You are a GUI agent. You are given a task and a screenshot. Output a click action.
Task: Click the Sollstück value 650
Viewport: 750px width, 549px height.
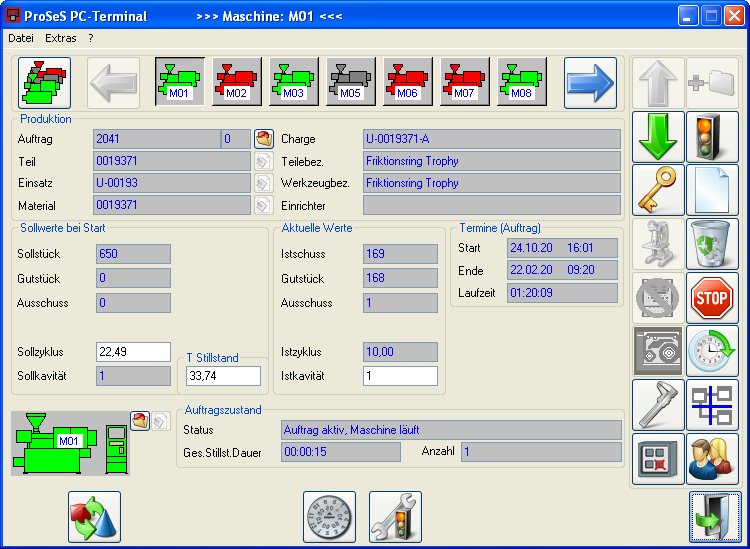pos(133,254)
